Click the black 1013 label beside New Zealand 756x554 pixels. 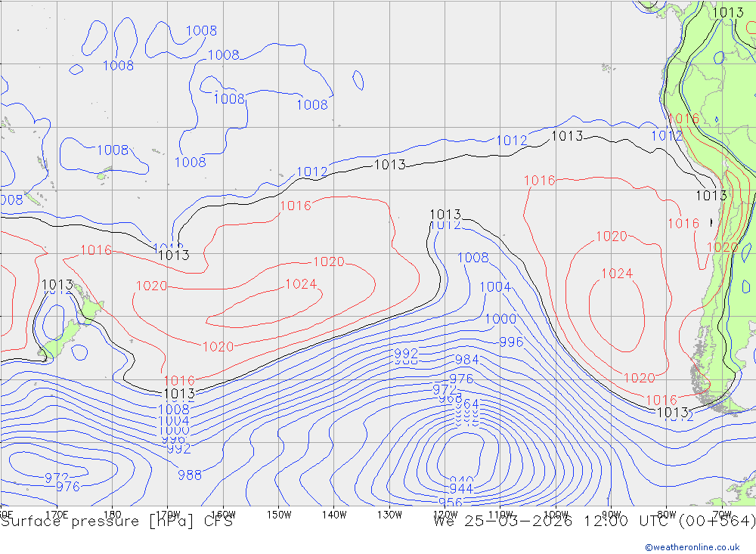[57, 285]
